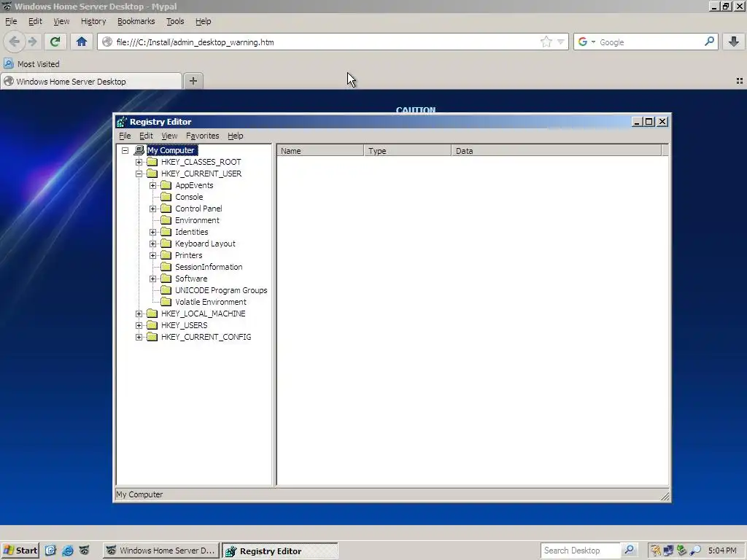
Task: Select the SessionInformation key
Action: [209, 267]
